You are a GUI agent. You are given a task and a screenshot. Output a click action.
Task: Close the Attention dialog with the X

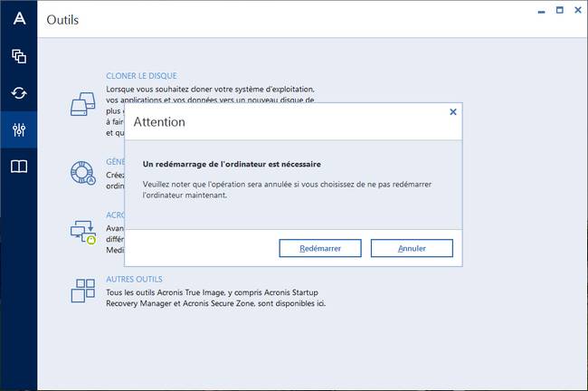tap(453, 112)
